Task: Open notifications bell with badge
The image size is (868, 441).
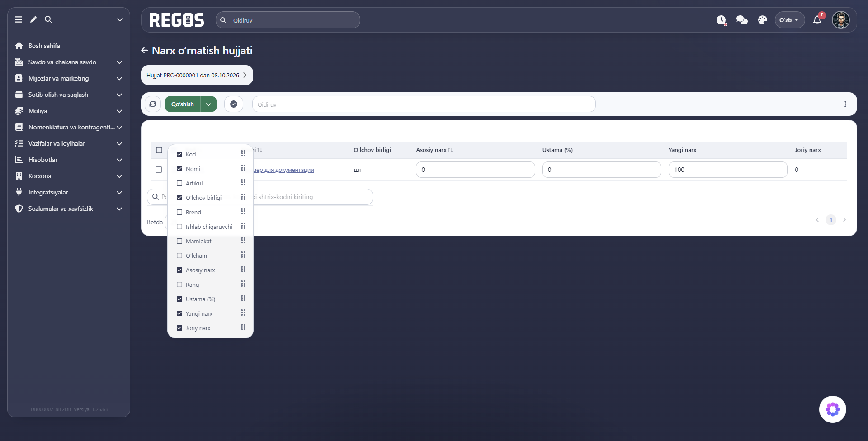Action: coord(817,19)
